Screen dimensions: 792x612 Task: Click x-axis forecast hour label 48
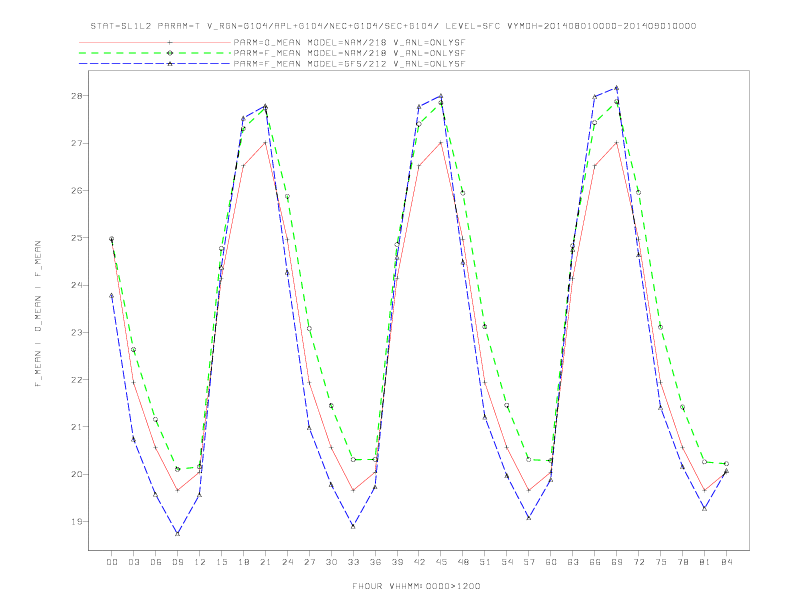click(463, 562)
